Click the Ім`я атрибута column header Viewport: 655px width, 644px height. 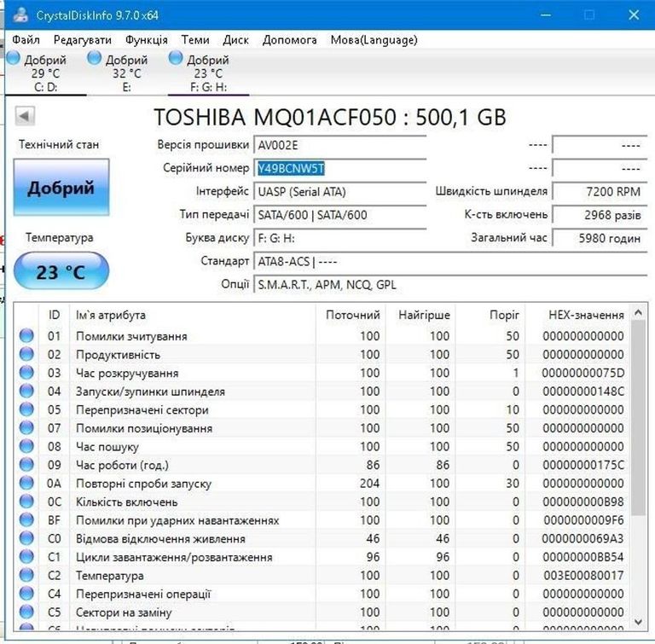pyautogui.click(x=193, y=315)
